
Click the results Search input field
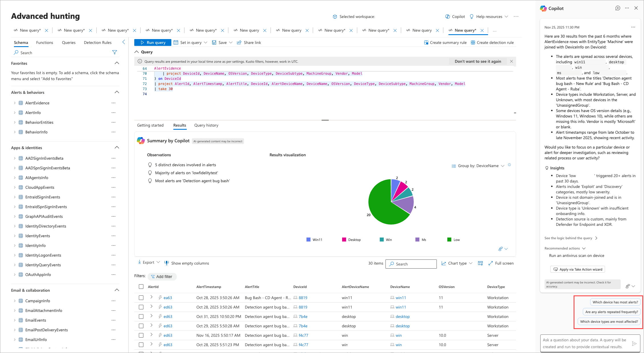click(x=413, y=264)
